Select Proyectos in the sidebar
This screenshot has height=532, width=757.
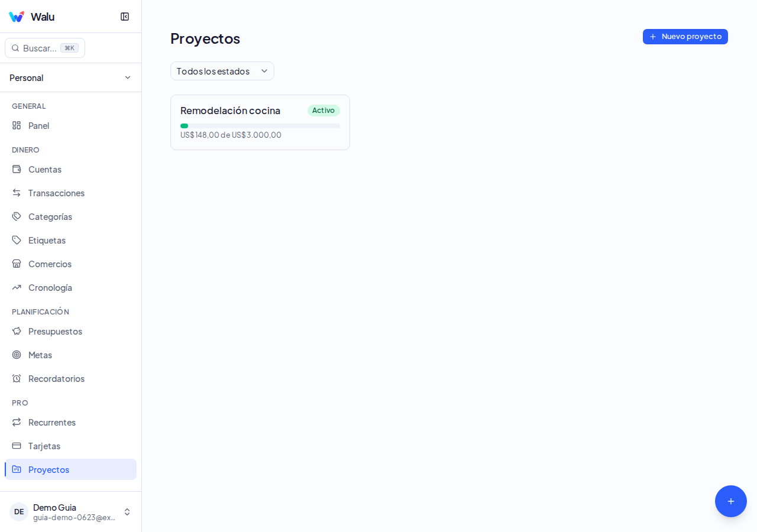coord(71,469)
